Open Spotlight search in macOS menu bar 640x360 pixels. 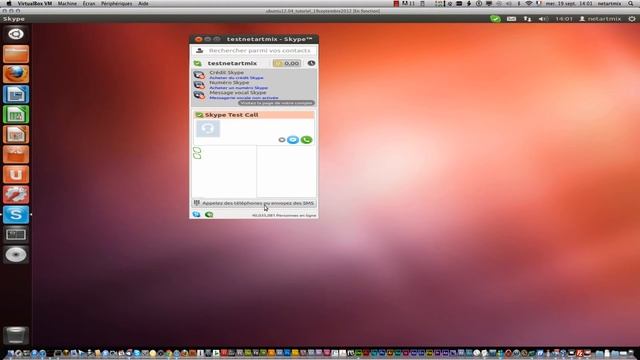click(x=631, y=3)
